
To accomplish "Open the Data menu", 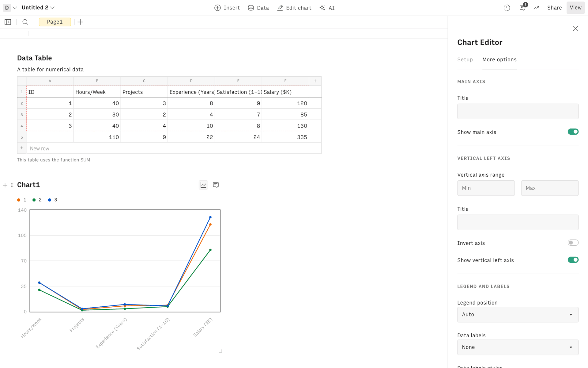I will (258, 8).
